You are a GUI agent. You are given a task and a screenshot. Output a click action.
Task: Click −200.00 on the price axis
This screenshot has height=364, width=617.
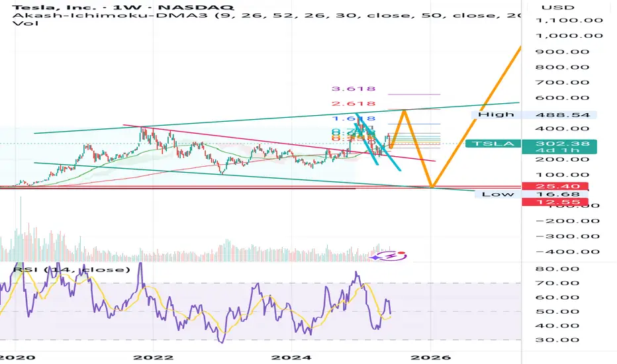pos(568,221)
